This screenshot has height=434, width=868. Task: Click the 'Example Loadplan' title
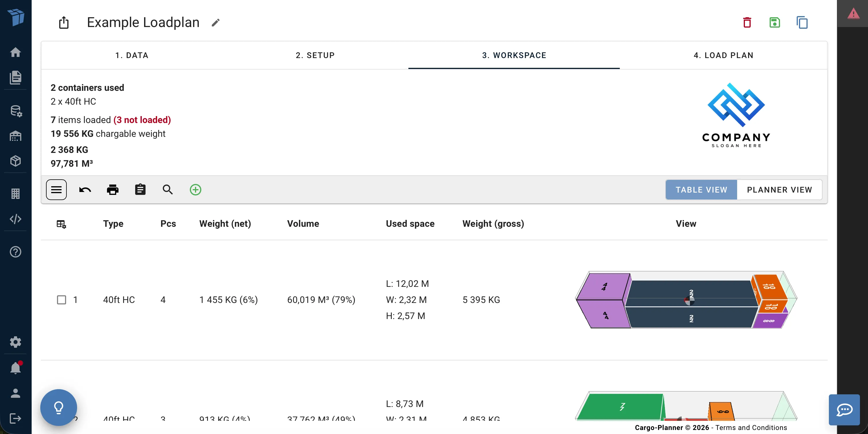click(143, 22)
